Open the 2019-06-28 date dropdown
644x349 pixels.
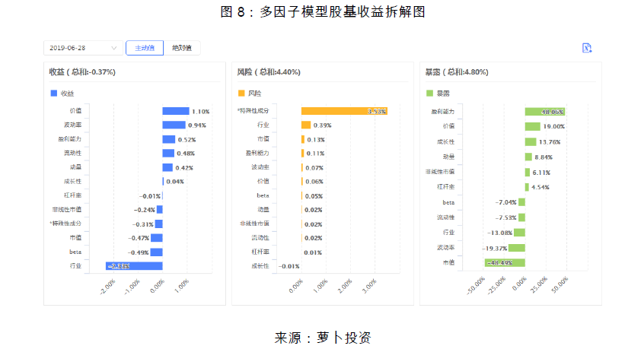click(80, 48)
